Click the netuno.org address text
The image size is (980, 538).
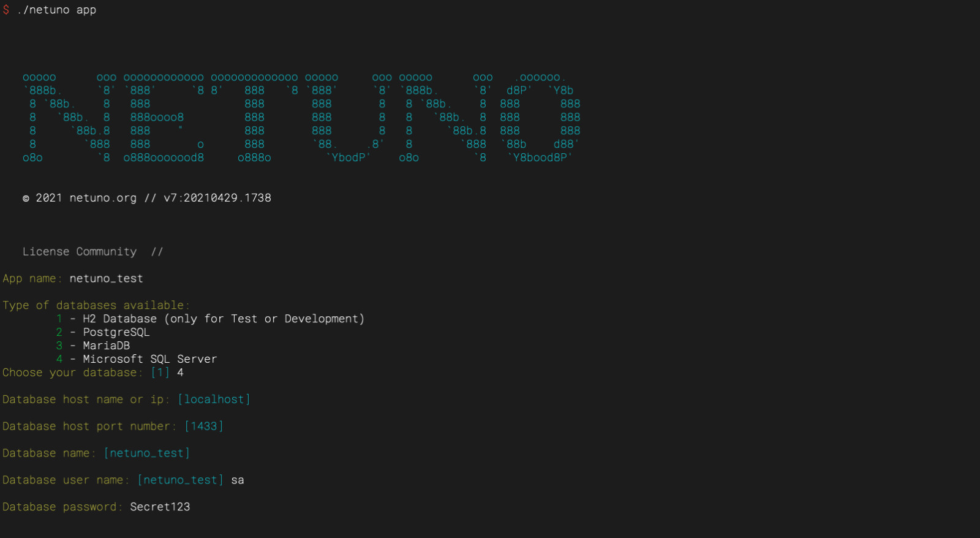point(103,198)
